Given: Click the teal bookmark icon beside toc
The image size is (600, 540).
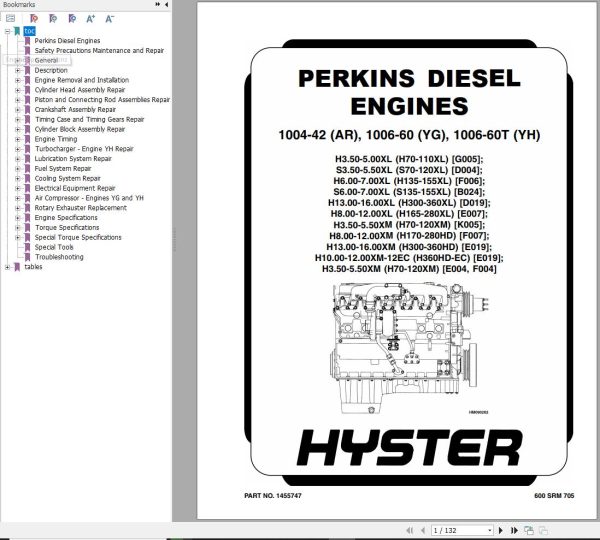Looking at the screenshot, I should tap(17, 31).
